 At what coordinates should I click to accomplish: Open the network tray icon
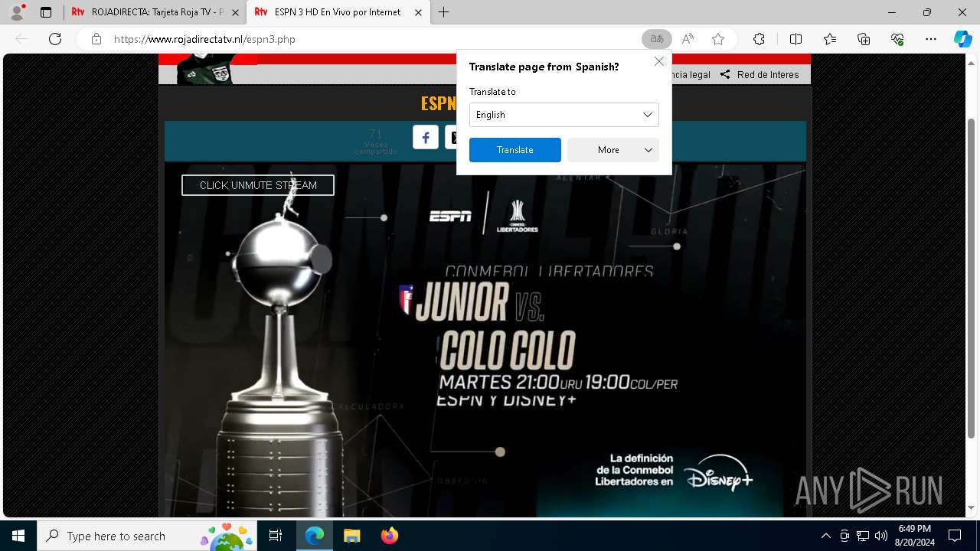(x=863, y=536)
